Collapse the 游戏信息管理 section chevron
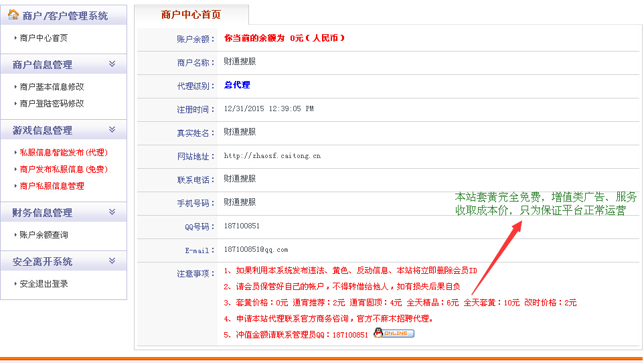Viewport: 644px width, 363px height. pos(112,130)
